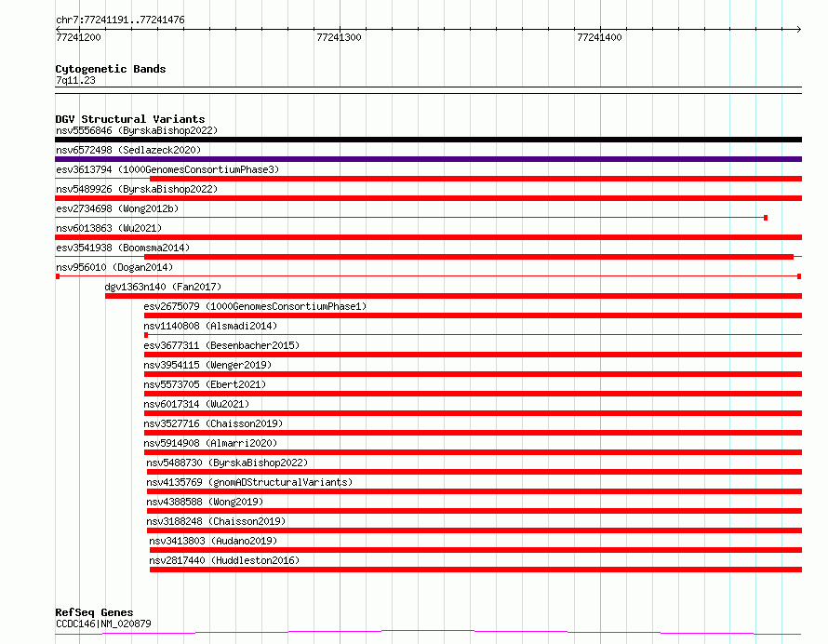Click esv2734698 (Wong2012b) variant label

tap(117, 208)
